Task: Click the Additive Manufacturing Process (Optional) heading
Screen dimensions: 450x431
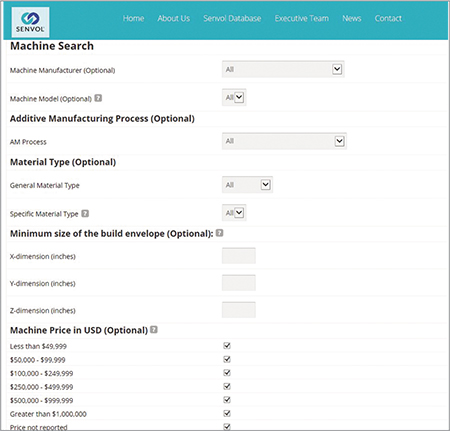Action: click(x=102, y=119)
